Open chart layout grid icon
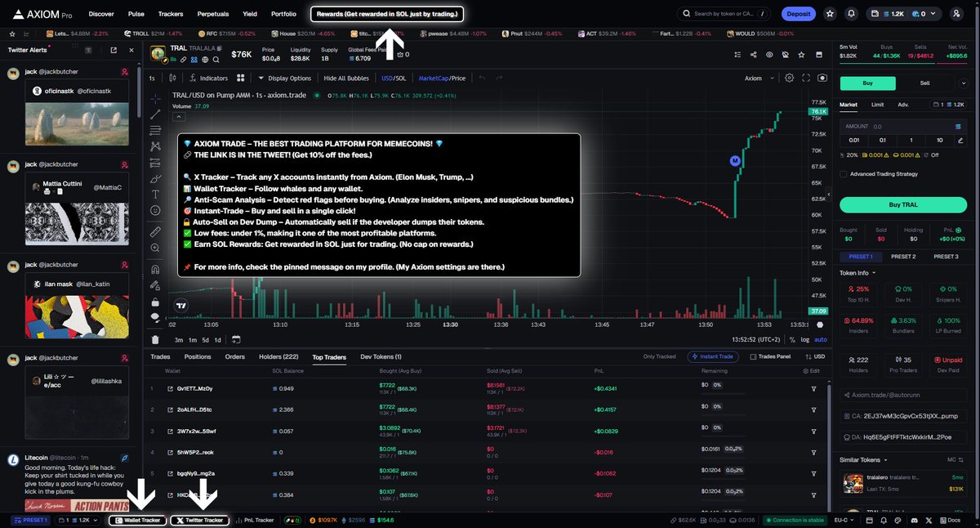 [x=241, y=78]
